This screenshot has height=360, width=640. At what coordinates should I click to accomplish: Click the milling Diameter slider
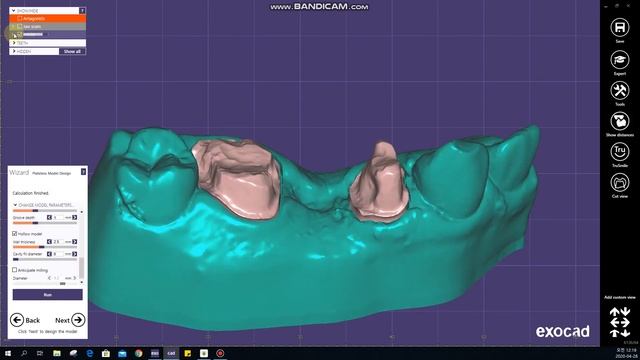44,283
